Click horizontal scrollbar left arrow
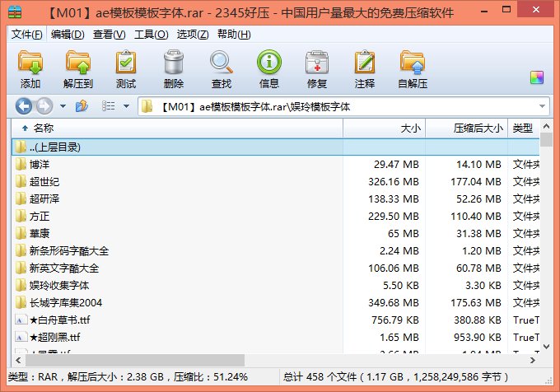The width and height of the screenshot is (560, 392). (19, 360)
